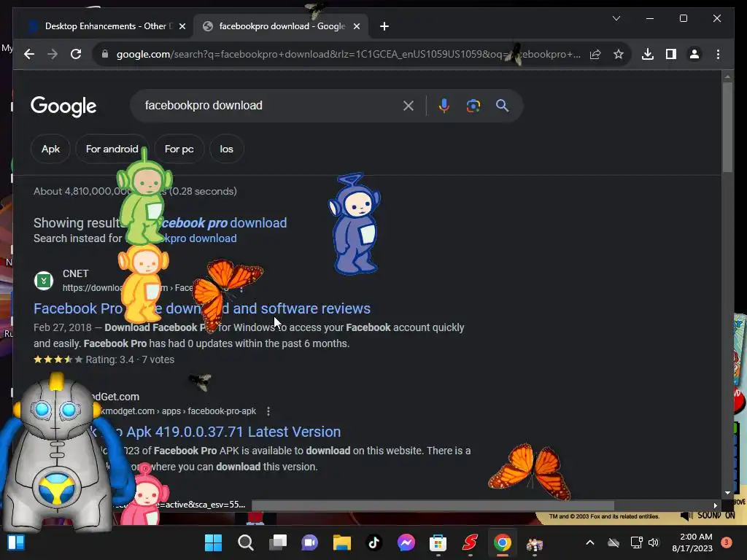Click the CNET site favicon
Screen dimensions: 747x560
click(43, 281)
